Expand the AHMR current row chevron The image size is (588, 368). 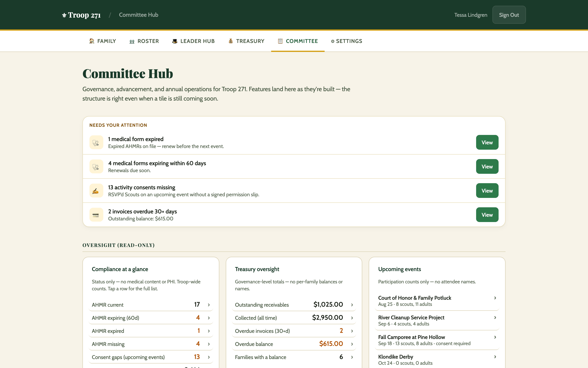pyautogui.click(x=209, y=305)
